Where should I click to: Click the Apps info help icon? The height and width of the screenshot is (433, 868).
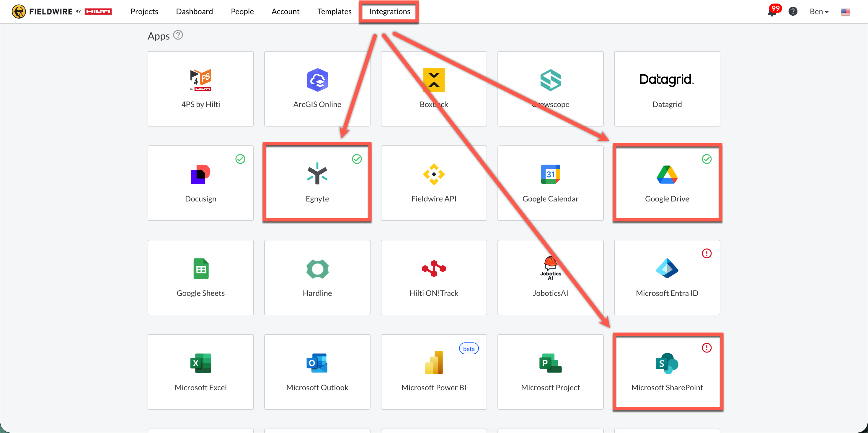tap(178, 35)
